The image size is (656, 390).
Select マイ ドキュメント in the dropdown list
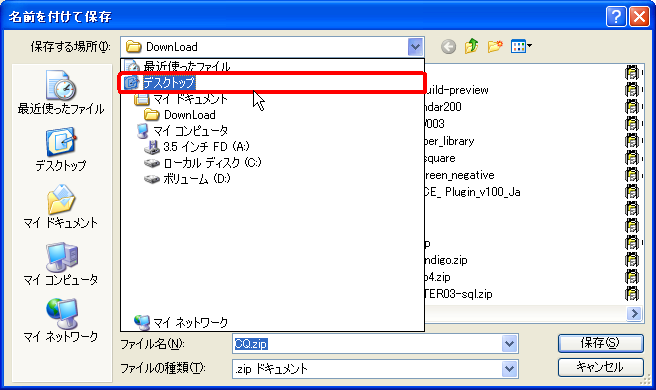click(x=273, y=99)
